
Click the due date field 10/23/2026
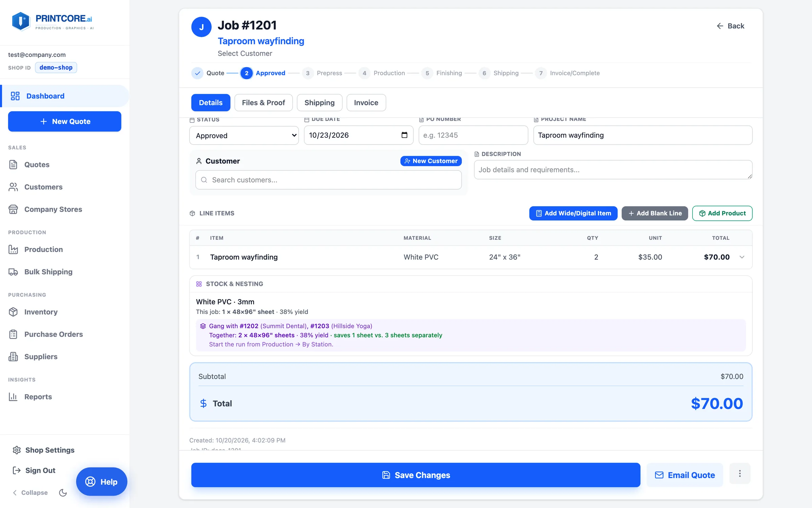point(359,135)
